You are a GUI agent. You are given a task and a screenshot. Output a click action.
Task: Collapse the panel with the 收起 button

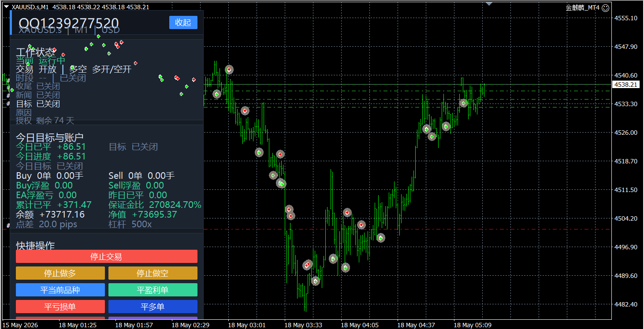coord(183,22)
